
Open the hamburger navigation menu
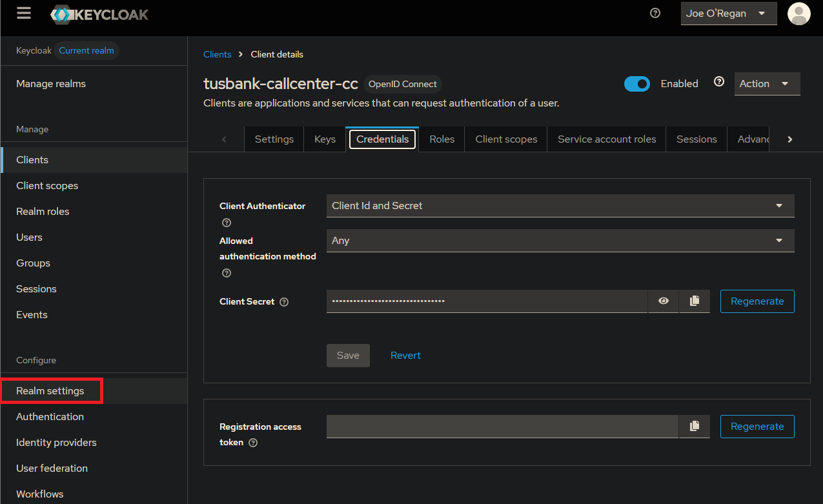click(24, 14)
